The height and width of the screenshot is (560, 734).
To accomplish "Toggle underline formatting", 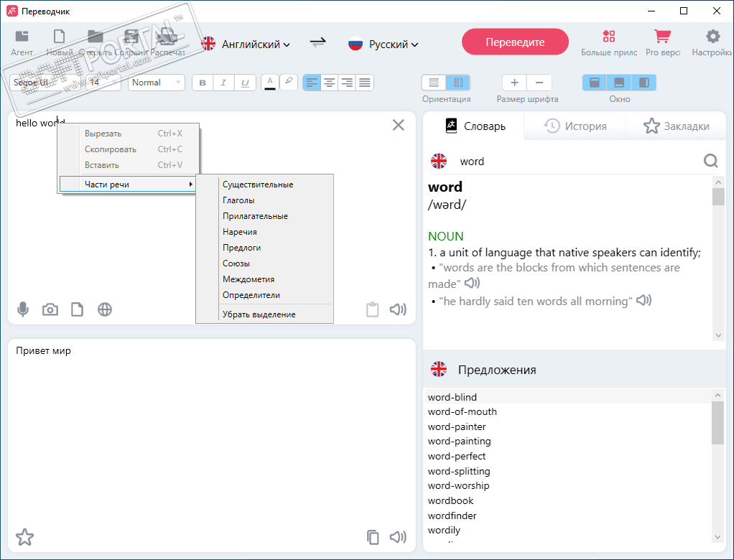I will [x=245, y=83].
